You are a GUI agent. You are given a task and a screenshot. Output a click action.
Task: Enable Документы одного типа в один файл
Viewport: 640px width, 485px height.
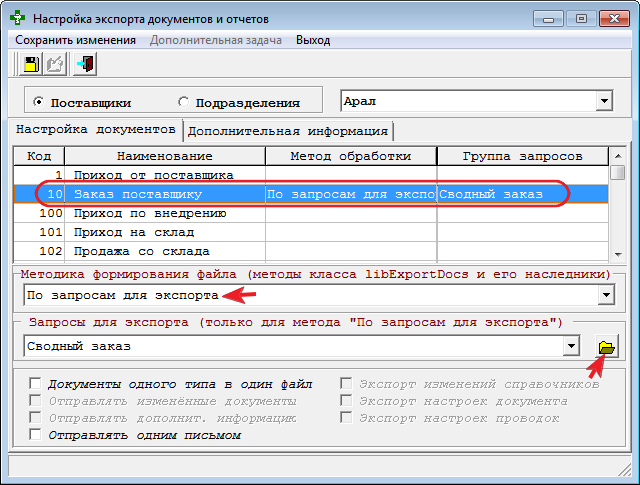tap(37, 384)
